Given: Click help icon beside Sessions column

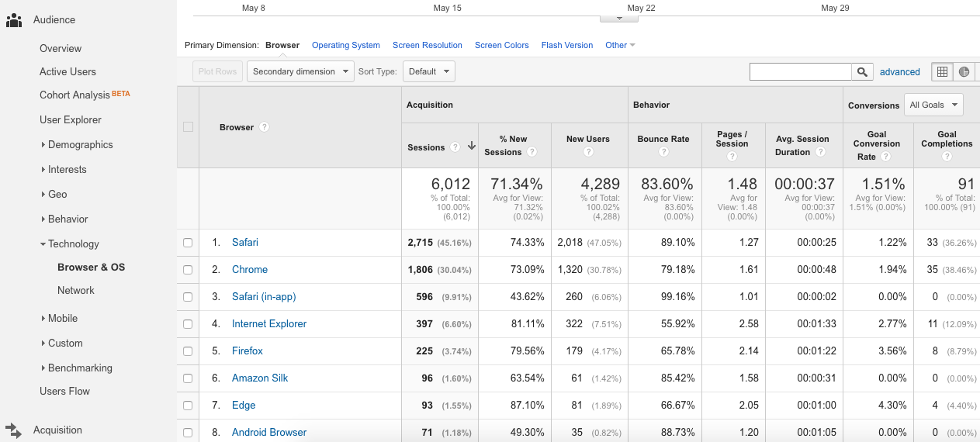Looking at the screenshot, I should [x=455, y=147].
